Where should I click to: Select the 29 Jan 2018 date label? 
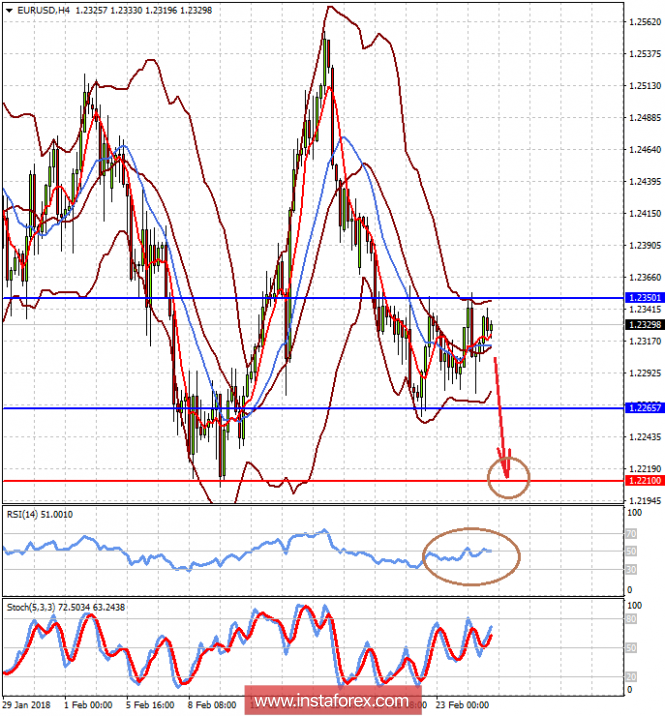coord(26,705)
